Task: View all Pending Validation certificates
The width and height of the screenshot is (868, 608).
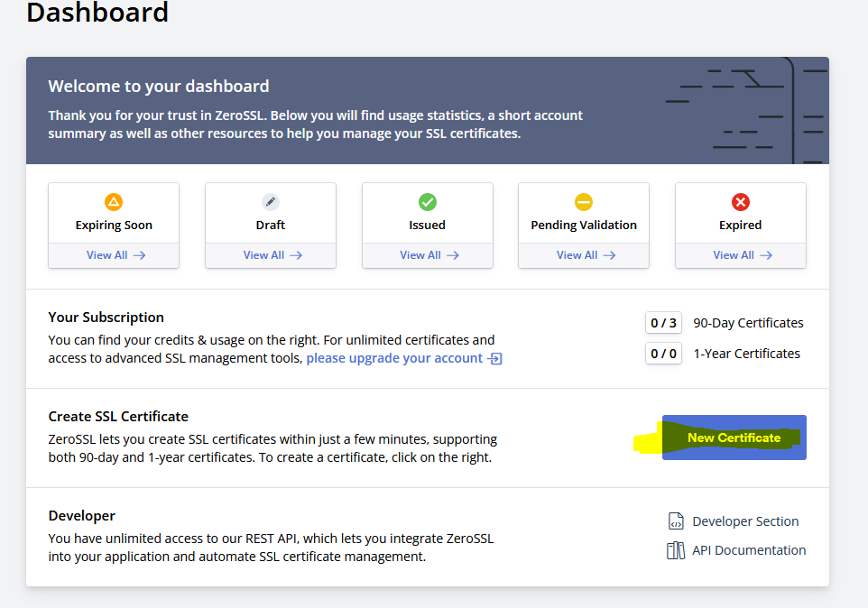Action: pyautogui.click(x=585, y=255)
